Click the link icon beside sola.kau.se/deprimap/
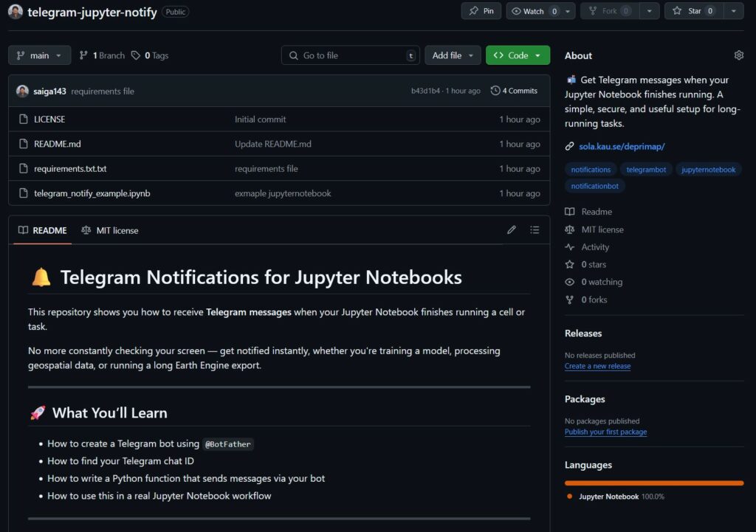 tap(569, 146)
